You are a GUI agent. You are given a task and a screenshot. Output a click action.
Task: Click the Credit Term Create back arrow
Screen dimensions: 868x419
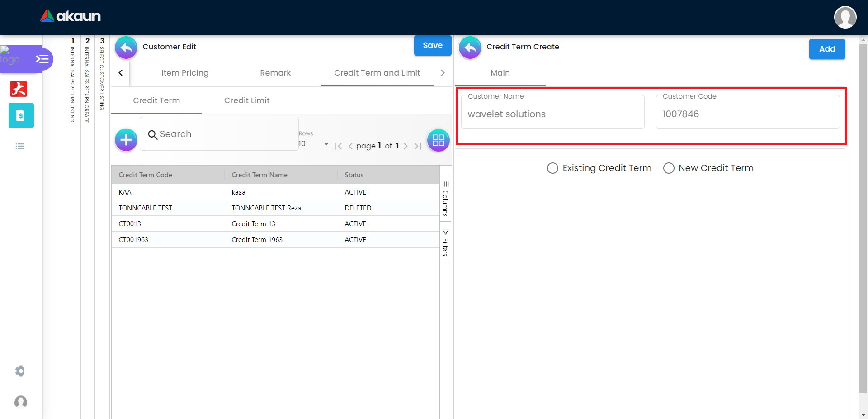tap(470, 48)
